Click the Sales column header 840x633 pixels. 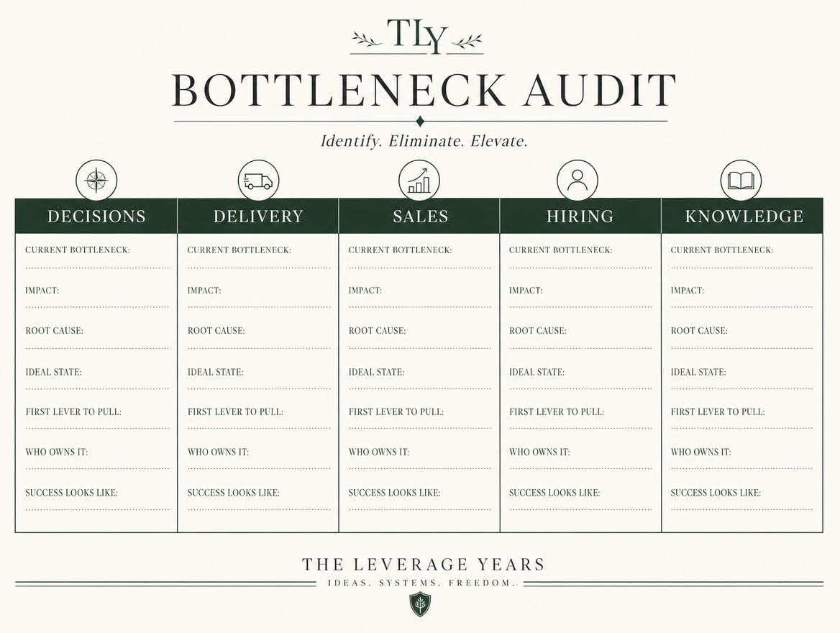(419, 216)
